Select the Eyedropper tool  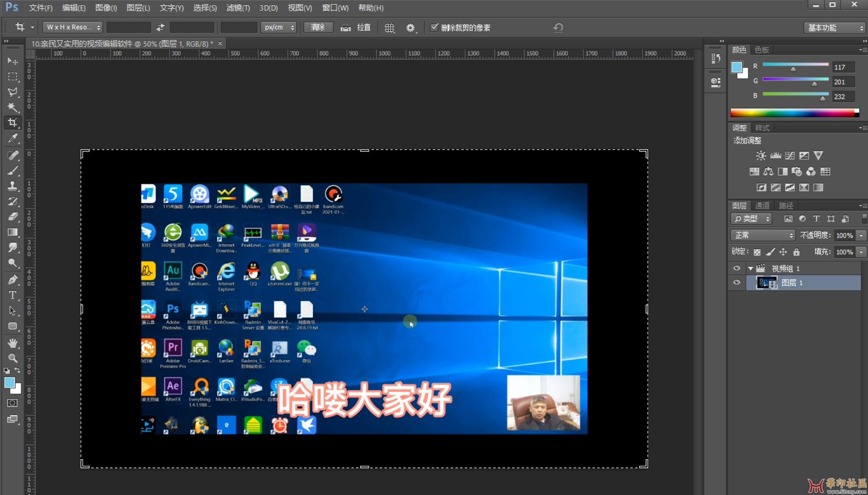pyautogui.click(x=13, y=138)
